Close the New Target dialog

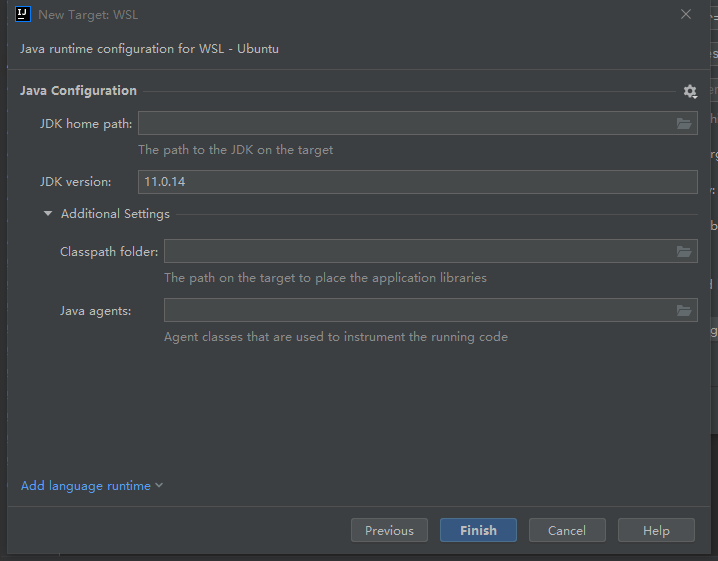coord(686,14)
